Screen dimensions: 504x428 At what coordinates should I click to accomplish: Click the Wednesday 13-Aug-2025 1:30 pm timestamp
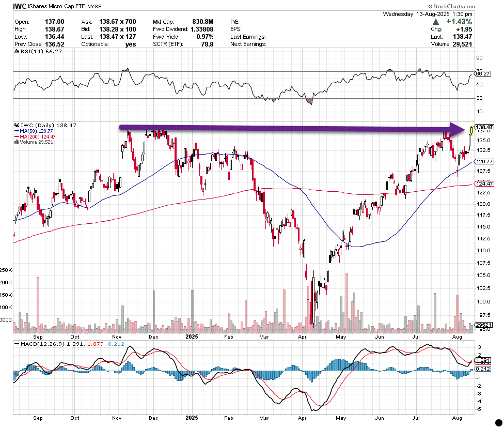(428, 14)
